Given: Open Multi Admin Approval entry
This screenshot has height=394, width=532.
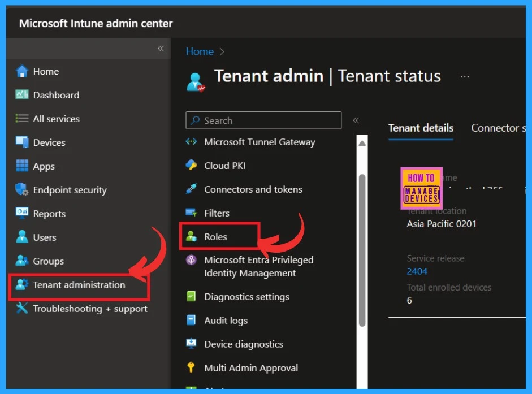Looking at the screenshot, I should click(x=251, y=368).
